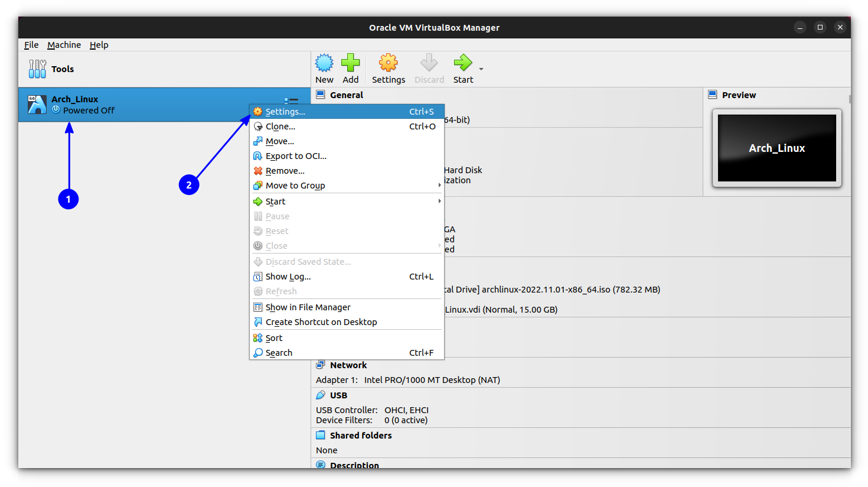Choose Settings... in the context menu
This screenshot has width=868, height=487.
pos(347,112)
